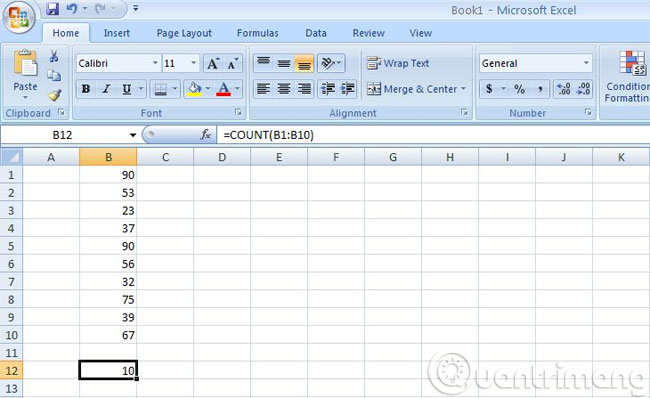The width and height of the screenshot is (650, 398).
Task: Activate the Format Painter brush
Action: (54, 95)
